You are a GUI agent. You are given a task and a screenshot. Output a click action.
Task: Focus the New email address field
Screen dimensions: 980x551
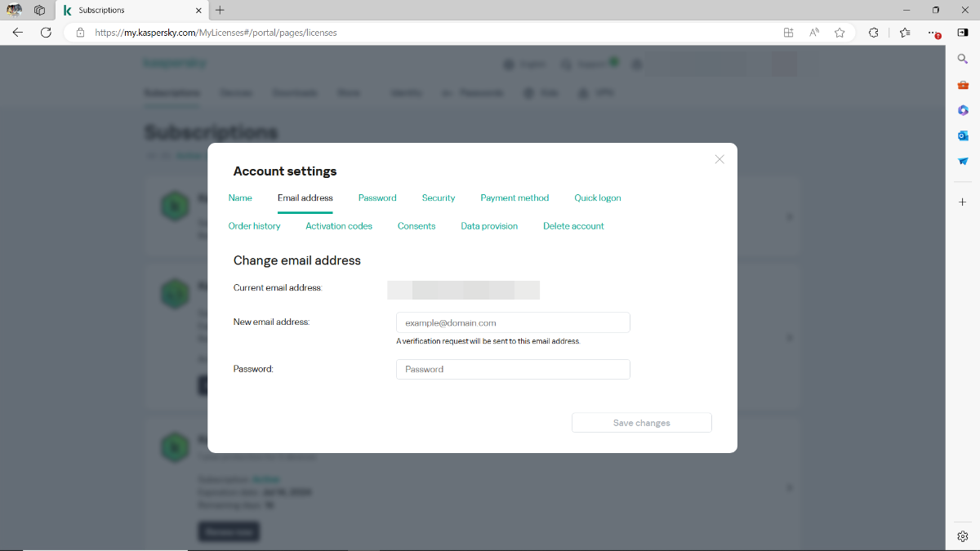(513, 322)
